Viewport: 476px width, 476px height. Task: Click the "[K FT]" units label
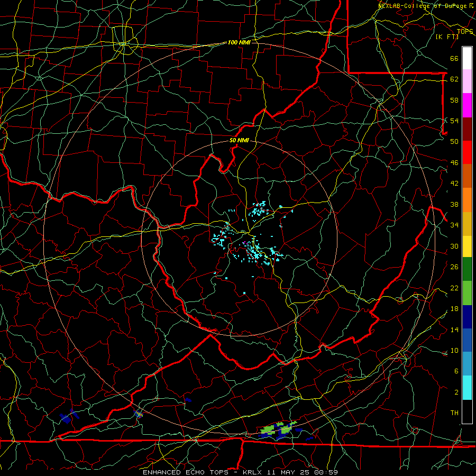[x=447, y=37]
